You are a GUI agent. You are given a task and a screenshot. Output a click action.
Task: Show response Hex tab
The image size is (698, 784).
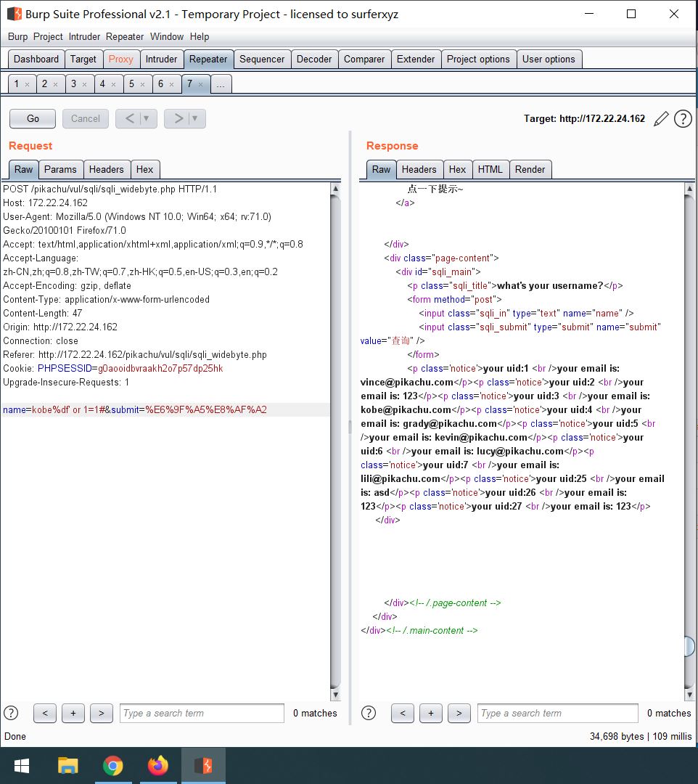click(x=457, y=169)
